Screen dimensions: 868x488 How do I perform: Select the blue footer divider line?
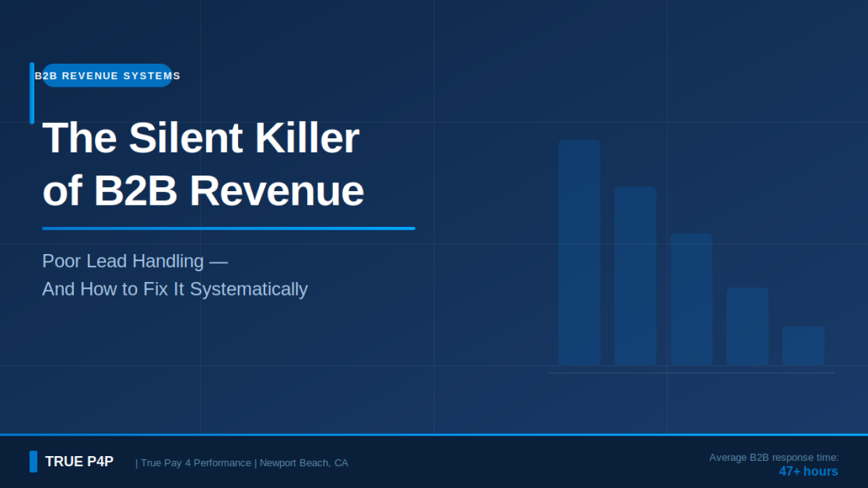pos(434,434)
